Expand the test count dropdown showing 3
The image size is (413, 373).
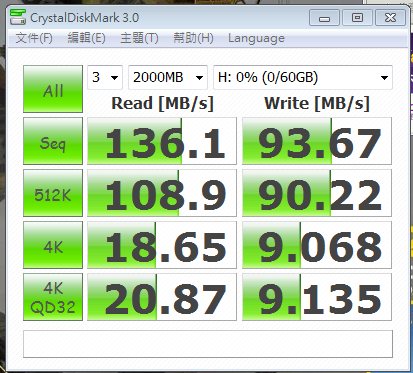pyautogui.click(x=105, y=77)
